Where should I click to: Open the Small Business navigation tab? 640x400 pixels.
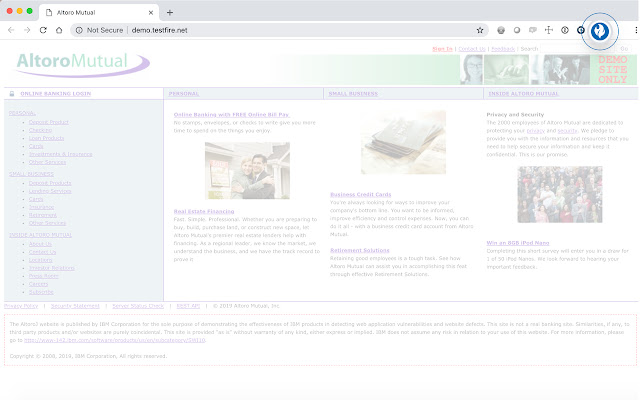(x=353, y=94)
